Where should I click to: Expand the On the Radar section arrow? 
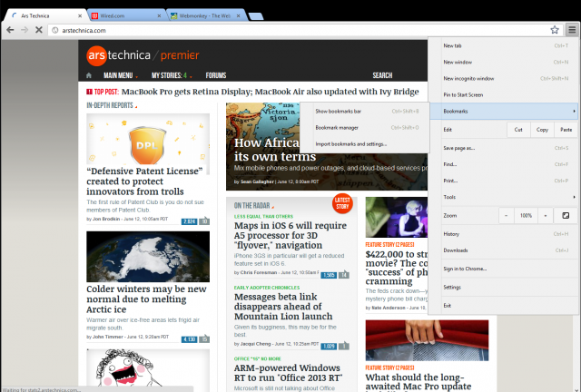point(273,207)
